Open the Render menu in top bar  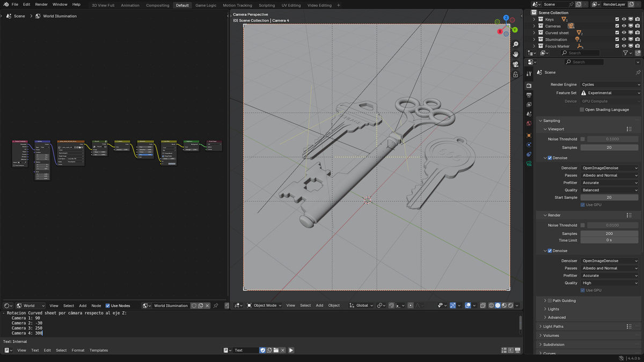pos(41,4)
